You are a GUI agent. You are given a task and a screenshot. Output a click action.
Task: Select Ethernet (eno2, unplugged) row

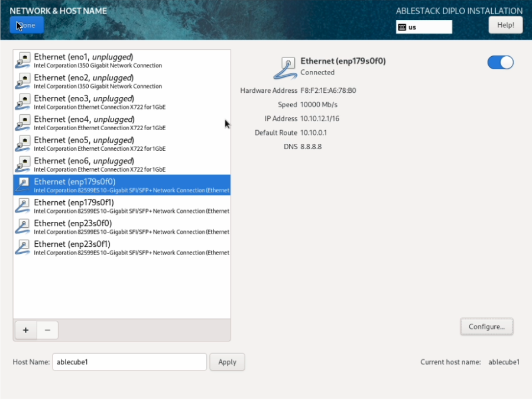click(122, 81)
